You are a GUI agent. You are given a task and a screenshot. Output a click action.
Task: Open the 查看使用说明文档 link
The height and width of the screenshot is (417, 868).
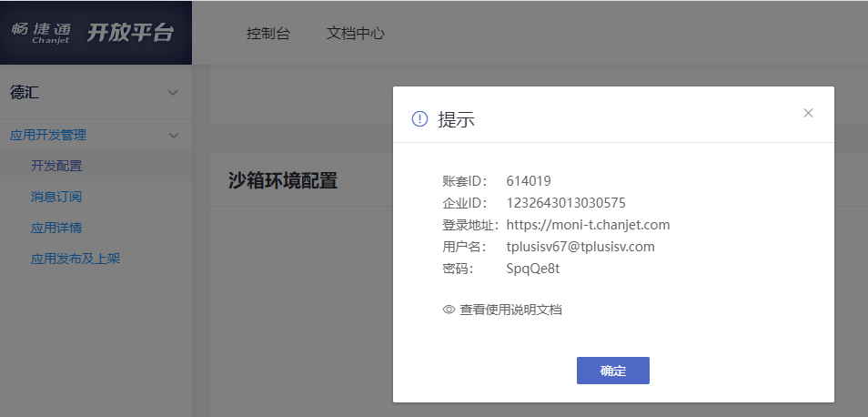coord(510,310)
